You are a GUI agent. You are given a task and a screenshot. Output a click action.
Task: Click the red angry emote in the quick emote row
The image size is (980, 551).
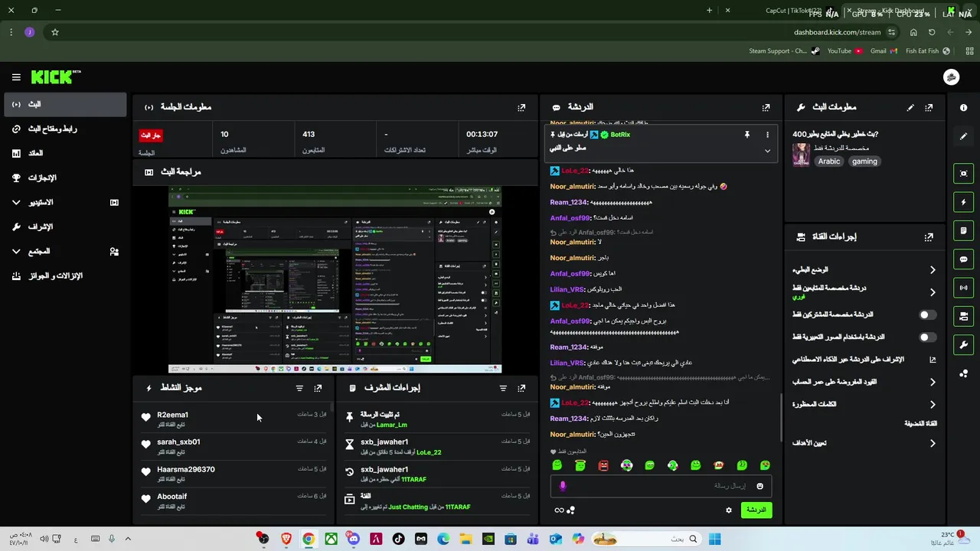pos(603,465)
